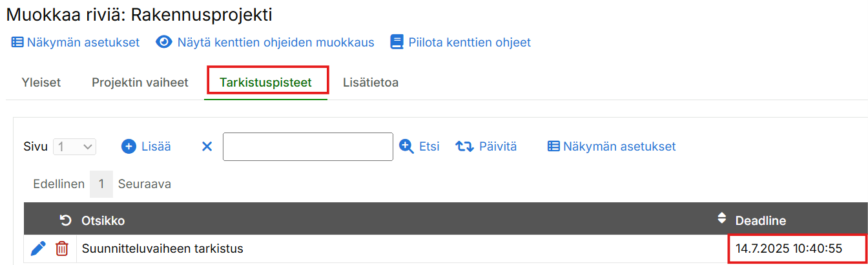Image resolution: width=868 pixels, height=265 pixels.
Task: Switch to the Yleiset tab
Action: click(41, 83)
